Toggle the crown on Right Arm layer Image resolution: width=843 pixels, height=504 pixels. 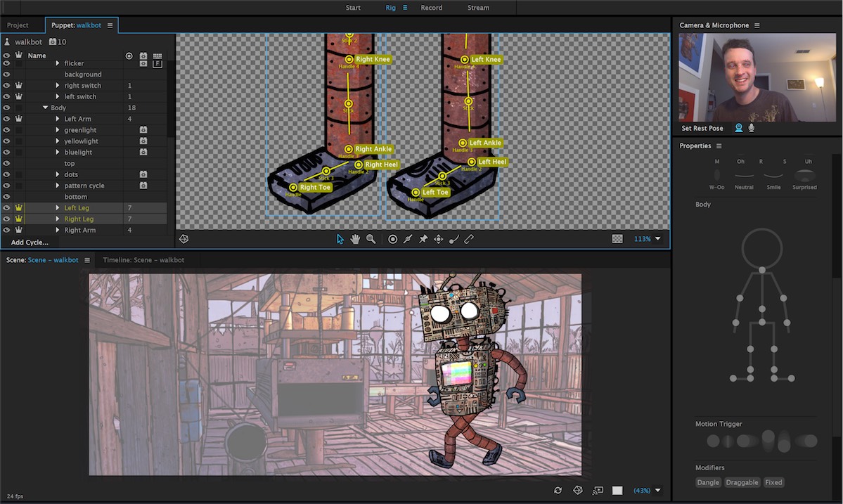click(x=19, y=230)
